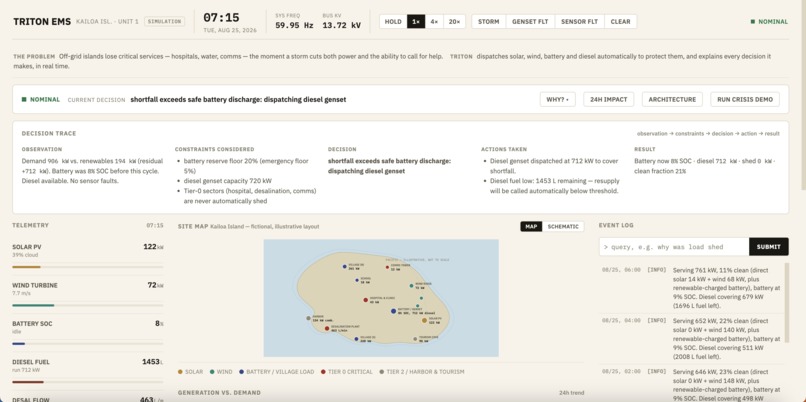Select the Wind Farm map marker
806x402 pixels.
tap(411, 286)
